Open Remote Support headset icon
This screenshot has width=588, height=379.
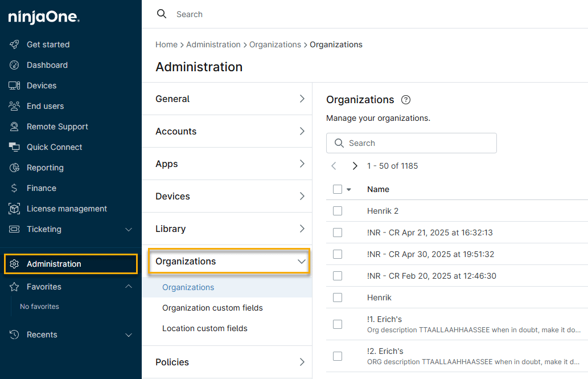pyautogui.click(x=15, y=127)
